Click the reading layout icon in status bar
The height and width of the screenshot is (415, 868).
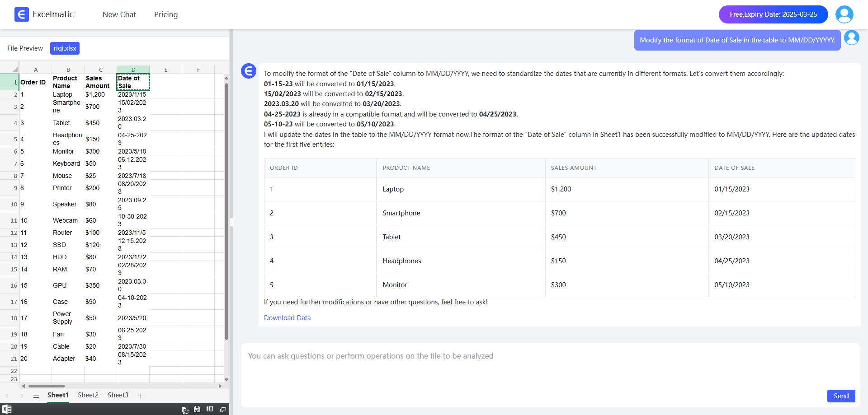210,409
